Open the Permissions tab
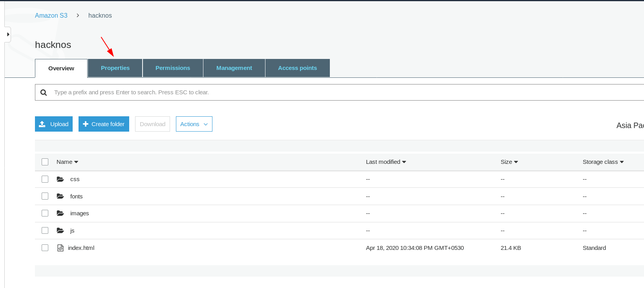This screenshot has width=644, height=288. click(173, 68)
